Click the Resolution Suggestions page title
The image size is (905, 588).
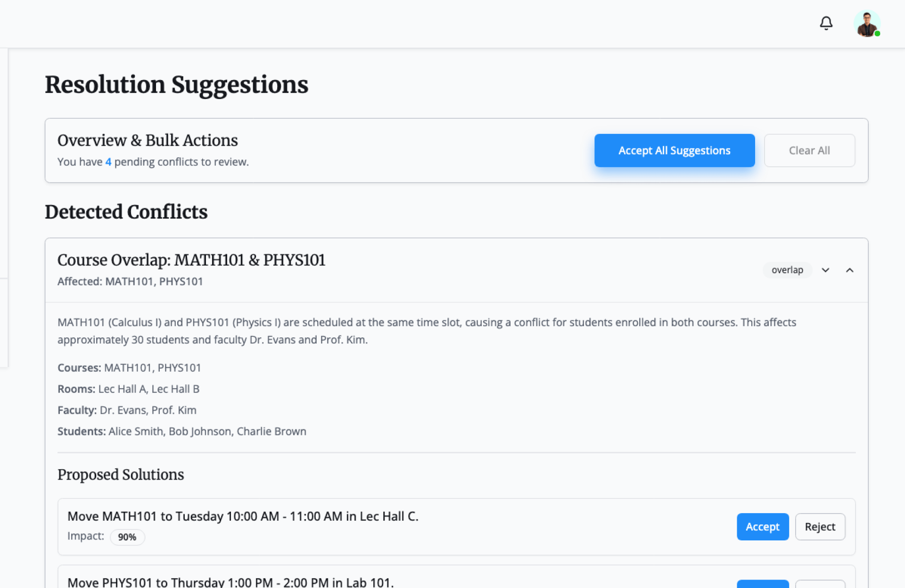point(176,85)
